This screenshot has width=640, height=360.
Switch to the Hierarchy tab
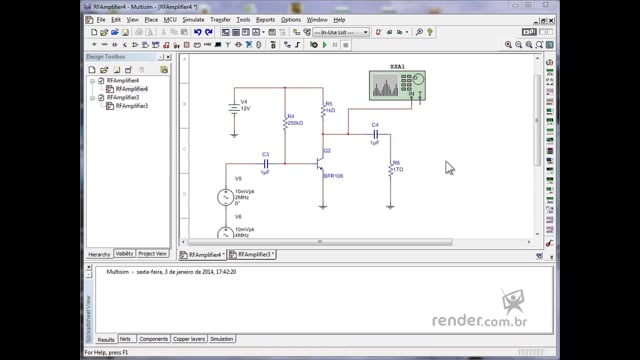(99, 254)
